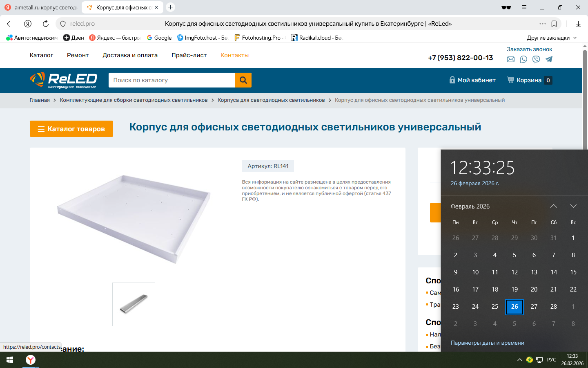
Task: Open the Доставка и оплата menu item
Action: 130,55
